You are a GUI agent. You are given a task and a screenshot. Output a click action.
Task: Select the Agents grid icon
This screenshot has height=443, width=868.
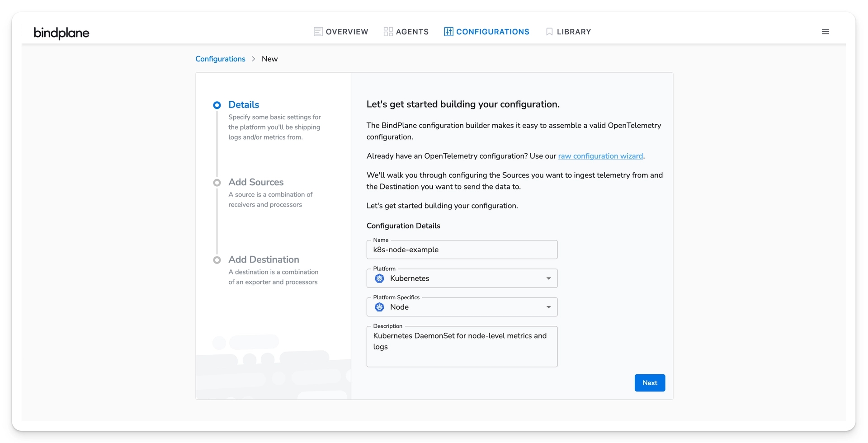pos(387,31)
